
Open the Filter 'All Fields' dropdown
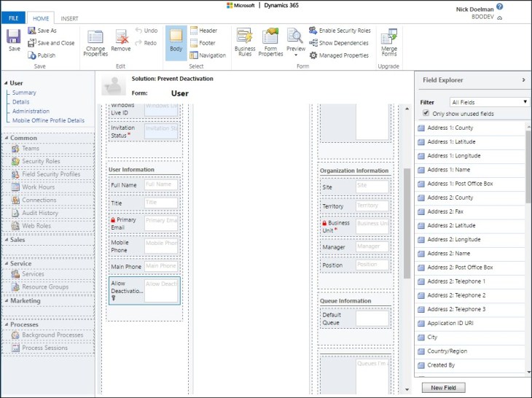click(x=489, y=102)
